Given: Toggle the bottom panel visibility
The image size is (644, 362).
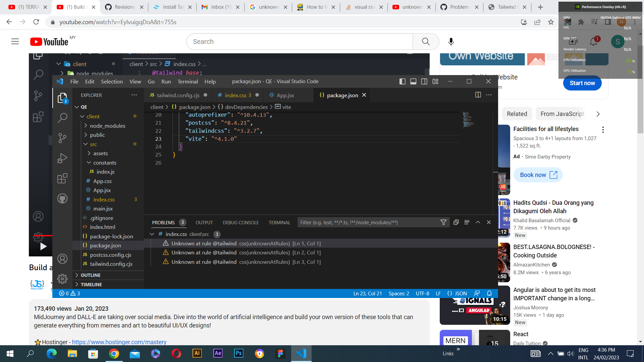Looking at the screenshot, I should 413,81.
